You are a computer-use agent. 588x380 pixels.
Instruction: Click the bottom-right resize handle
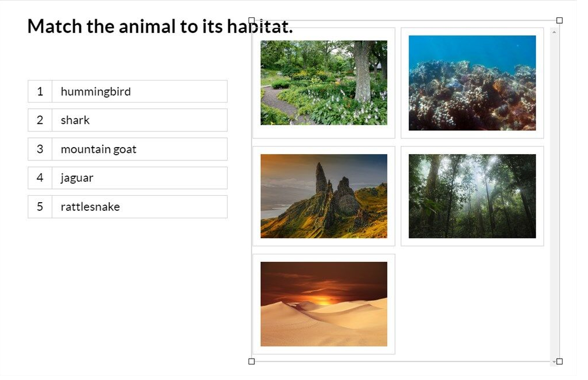[x=559, y=361]
